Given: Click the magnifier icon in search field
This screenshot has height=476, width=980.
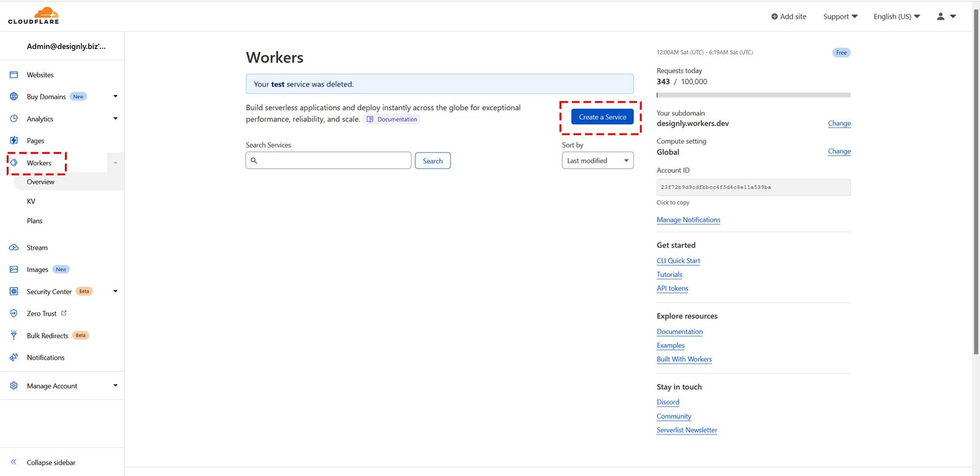Looking at the screenshot, I should [254, 161].
